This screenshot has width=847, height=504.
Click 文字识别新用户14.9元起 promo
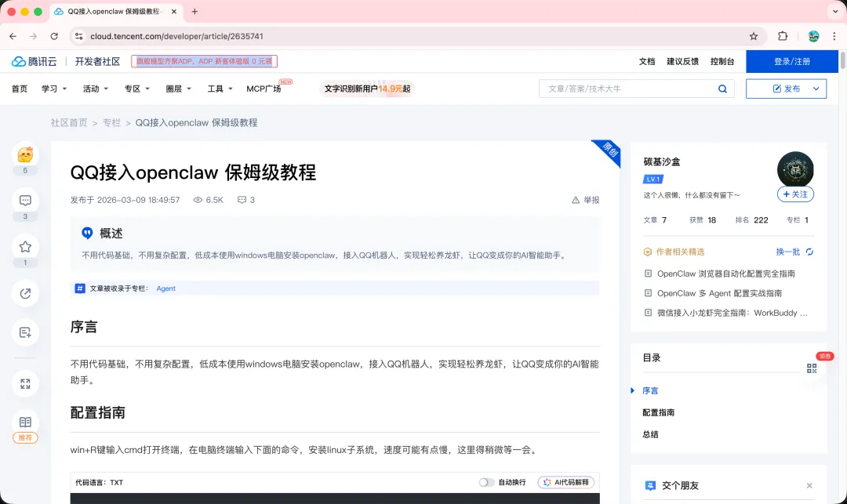(x=367, y=89)
